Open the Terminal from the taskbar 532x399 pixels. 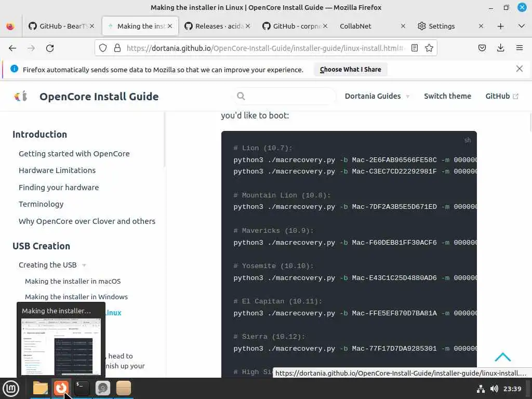tap(82, 388)
